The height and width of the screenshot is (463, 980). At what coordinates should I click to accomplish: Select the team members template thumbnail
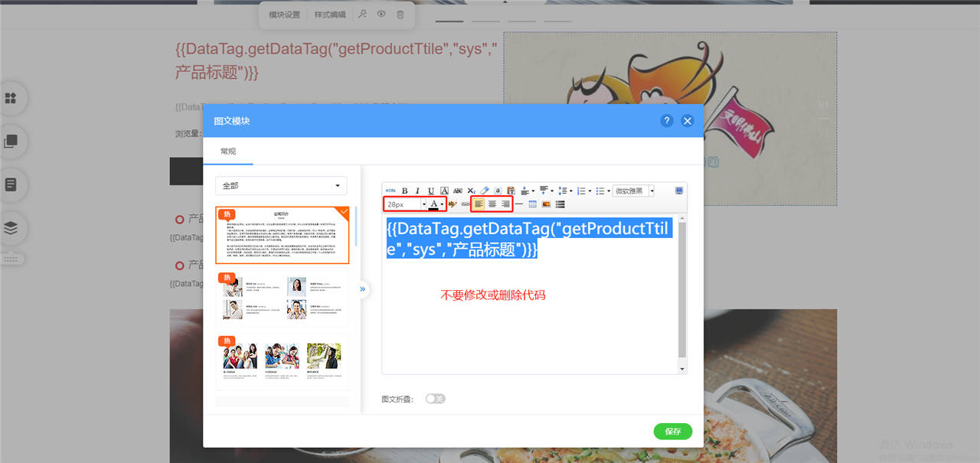(282, 298)
